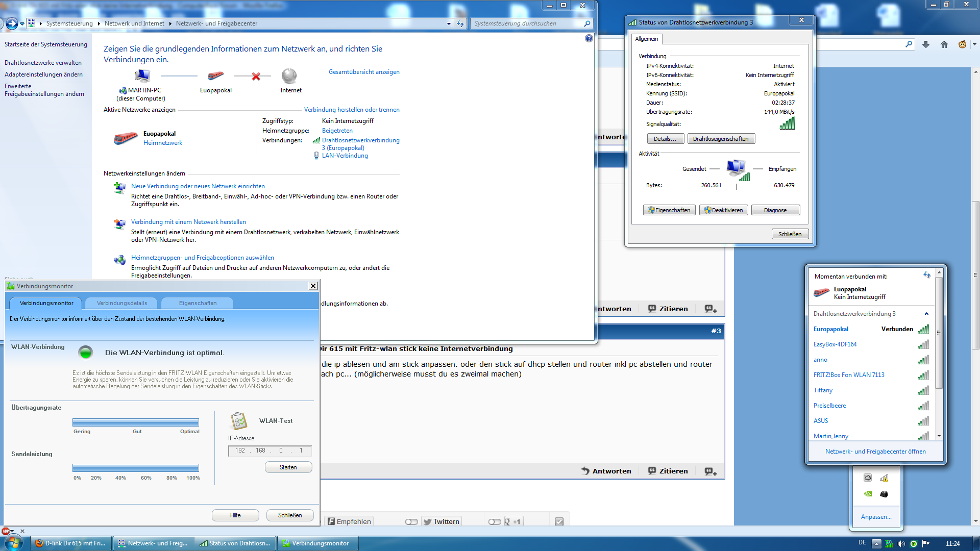Open Adaptereinstellungen ändern link
Screen dimensions: 980x551
pos(43,74)
